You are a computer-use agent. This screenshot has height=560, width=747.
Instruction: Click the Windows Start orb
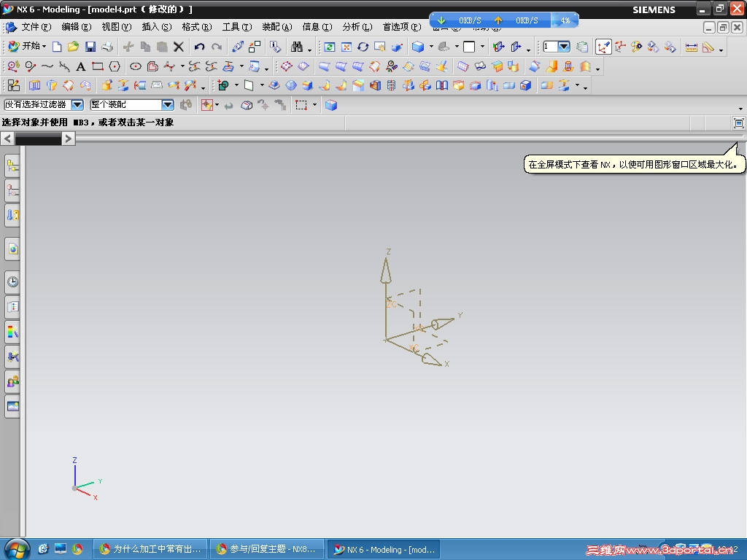18,549
